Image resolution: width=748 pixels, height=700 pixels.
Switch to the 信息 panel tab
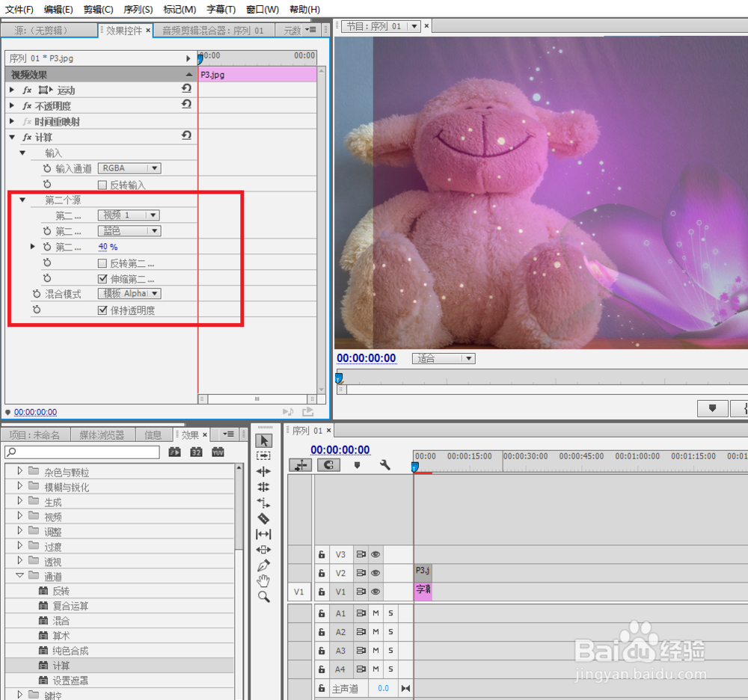click(153, 435)
